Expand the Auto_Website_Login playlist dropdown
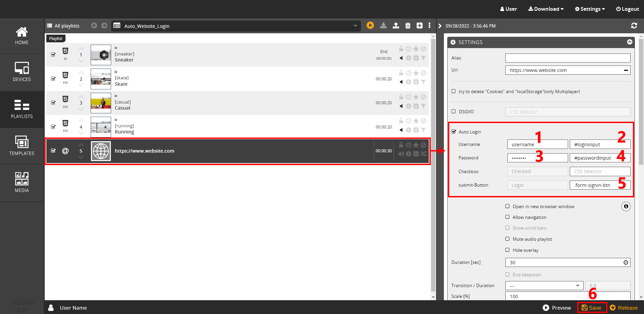The height and width of the screenshot is (314, 644). [355, 26]
